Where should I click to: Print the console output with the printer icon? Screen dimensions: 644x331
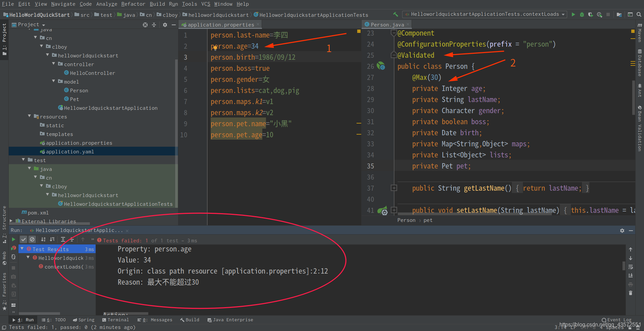point(631,284)
